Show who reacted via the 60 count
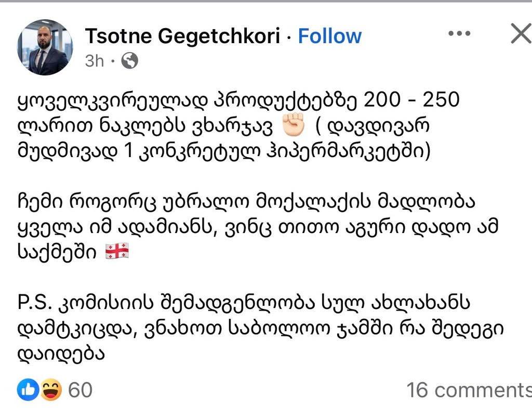 coord(80,390)
